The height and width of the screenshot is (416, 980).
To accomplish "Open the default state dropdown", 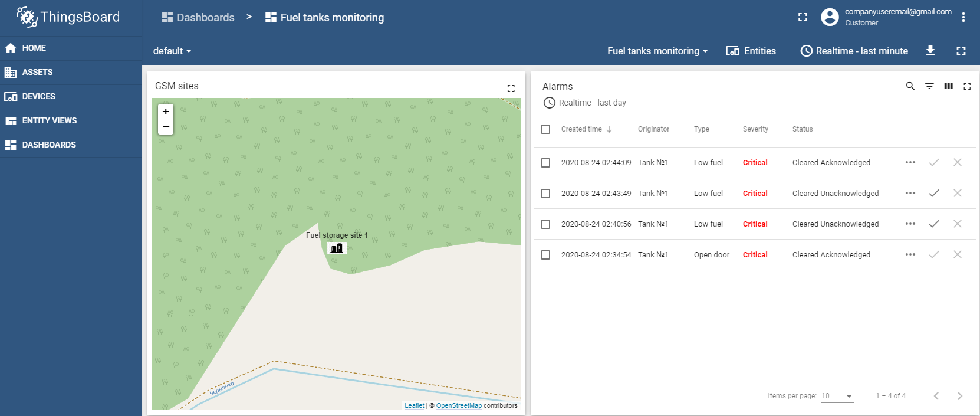I will pyautogui.click(x=172, y=51).
